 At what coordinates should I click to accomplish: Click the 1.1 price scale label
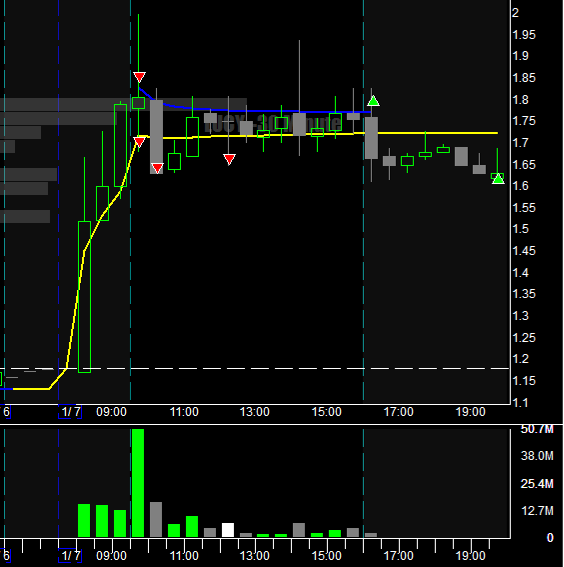521,402
